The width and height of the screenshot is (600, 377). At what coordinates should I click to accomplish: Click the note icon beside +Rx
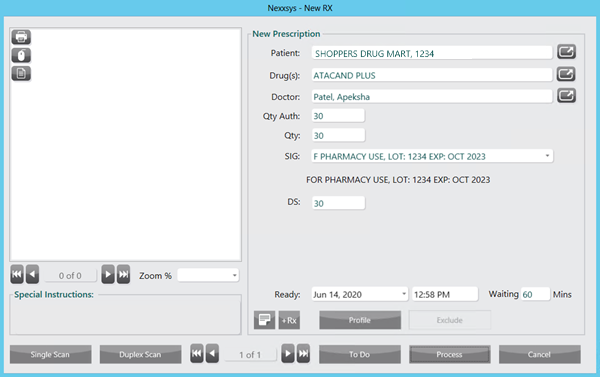tap(264, 320)
